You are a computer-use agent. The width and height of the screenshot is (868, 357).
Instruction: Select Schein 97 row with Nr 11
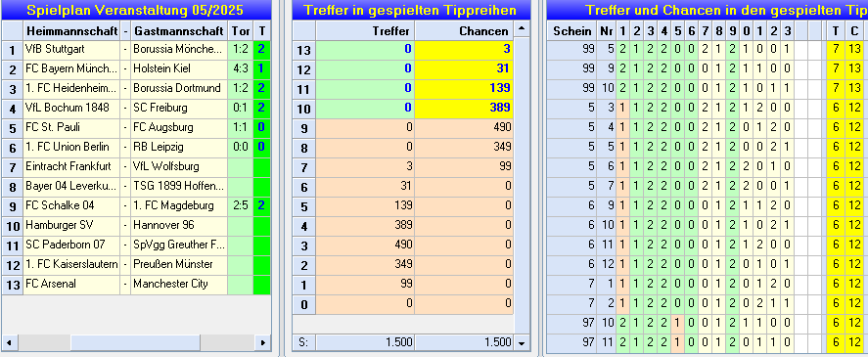(x=706, y=343)
